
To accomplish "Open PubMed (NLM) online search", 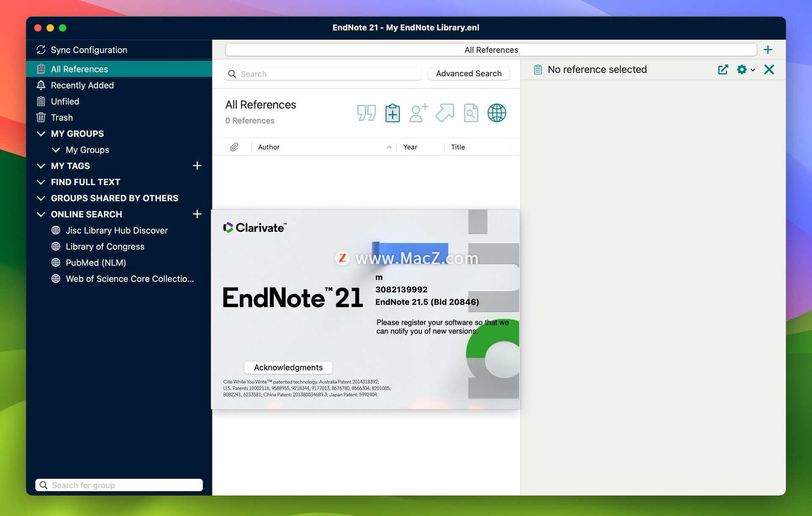I will (96, 262).
